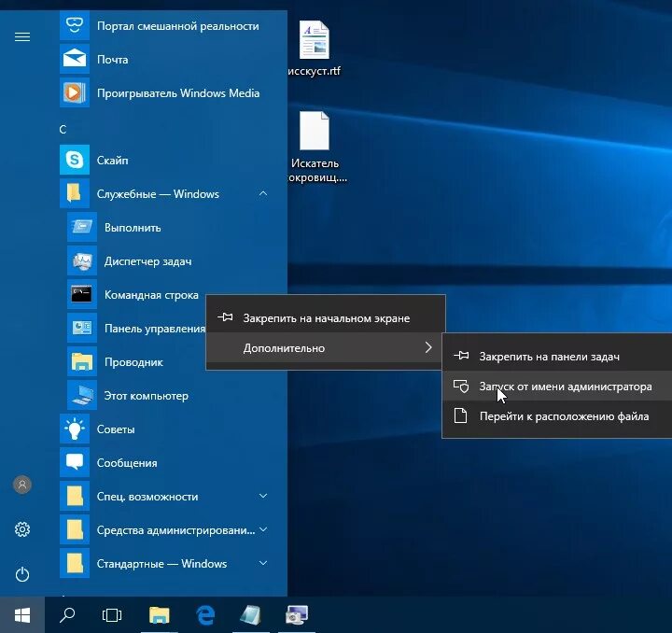The width and height of the screenshot is (672, 633).
Task: Click the Почта text label
Action: coord(112,60)
